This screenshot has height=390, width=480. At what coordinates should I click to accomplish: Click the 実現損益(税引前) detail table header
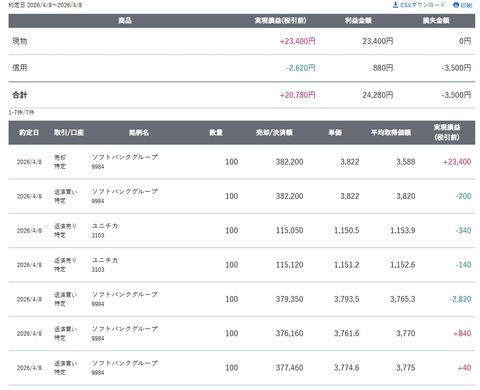click(x=447, y=132)
